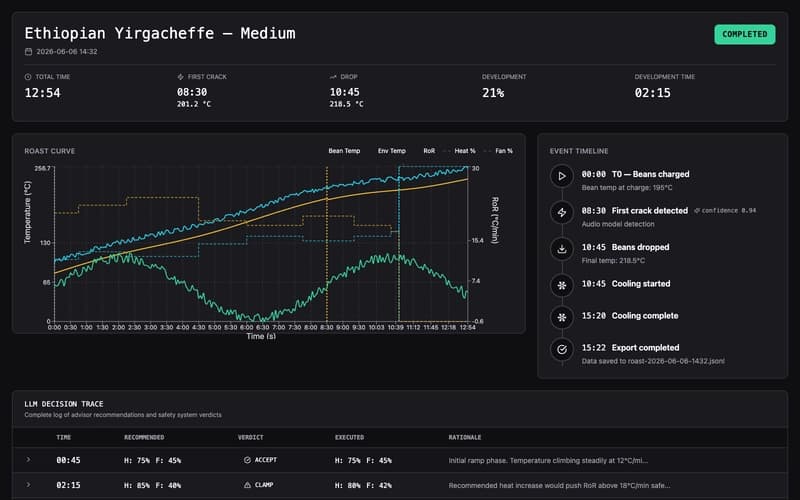The width and height of the screenshot is (800, 500).
Task: Click the roast title Ethiopian Yirgacheffe — Medium
Action: click(x=160, y=33)
